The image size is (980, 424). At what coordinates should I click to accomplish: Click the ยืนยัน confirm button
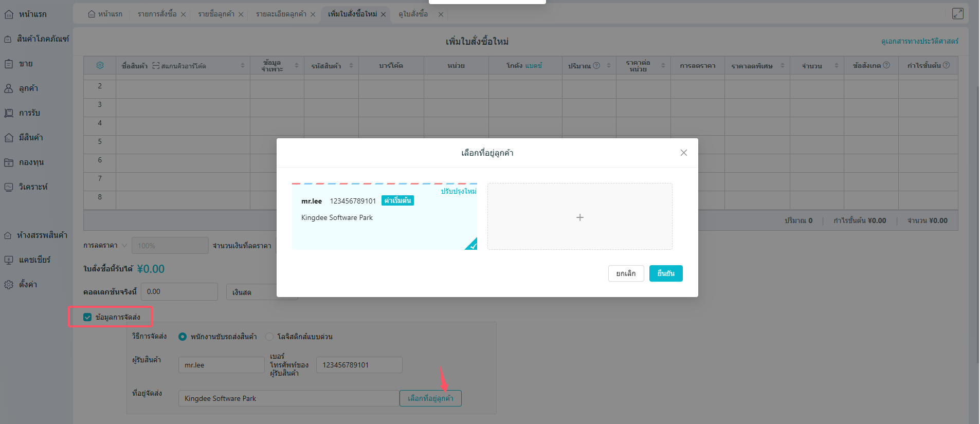point(665,273)
